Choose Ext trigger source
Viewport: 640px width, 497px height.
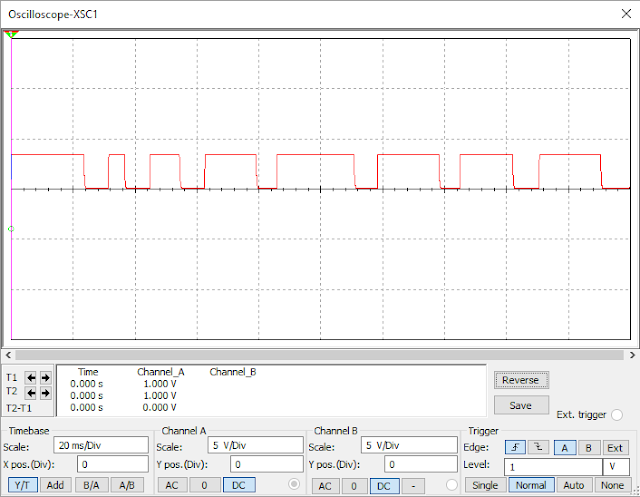click(x=615, y=448)
